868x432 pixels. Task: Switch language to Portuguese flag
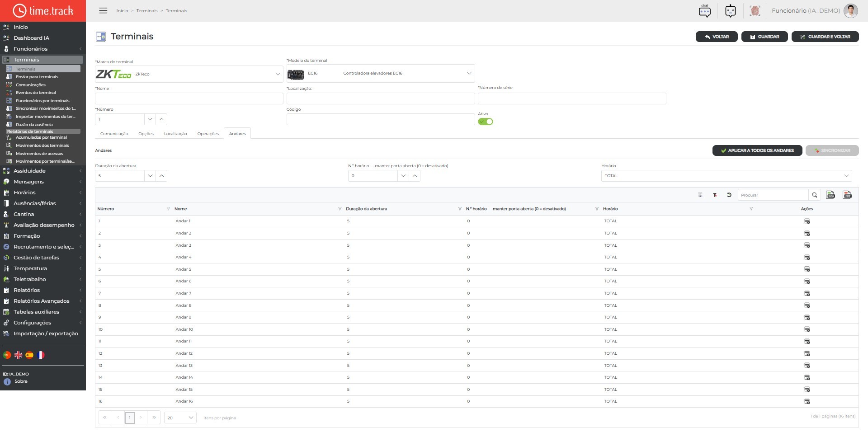click(7, 355)
